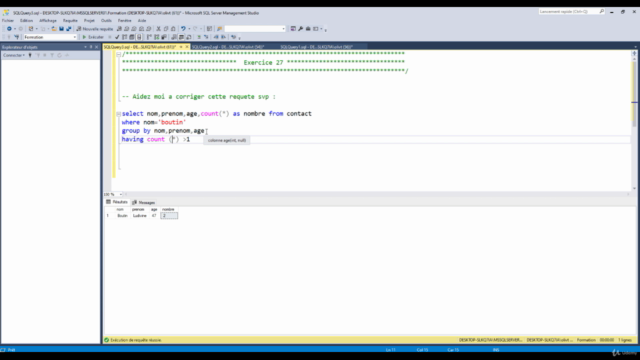Click the uncomment selected lines icon
Image resolution: width=640 pixels, height=360 pixels.
click(206, 37)
